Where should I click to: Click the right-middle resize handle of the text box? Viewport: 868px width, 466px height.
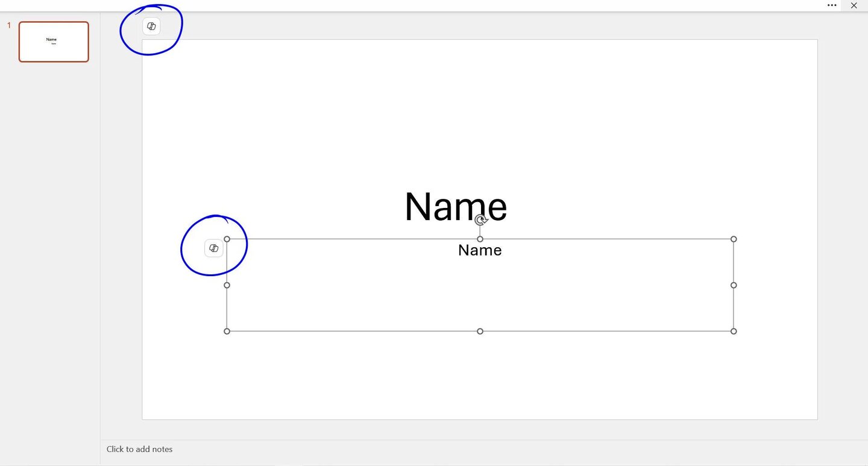pos(734,285)
